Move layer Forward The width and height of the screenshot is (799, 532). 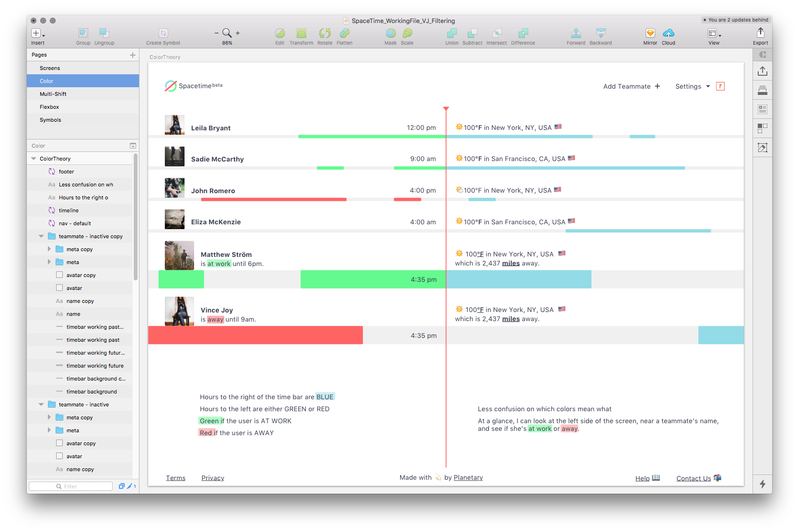pos(576,33)
